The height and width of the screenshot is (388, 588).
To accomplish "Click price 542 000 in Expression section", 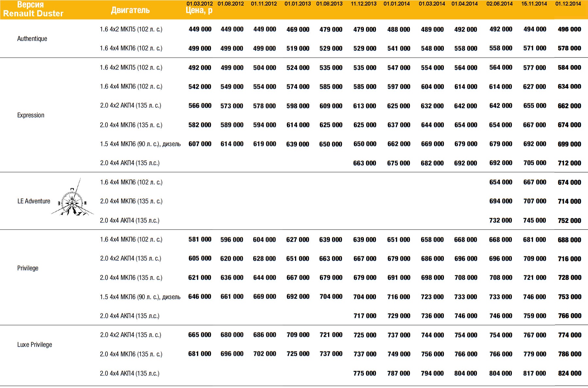I will point(200,87).
